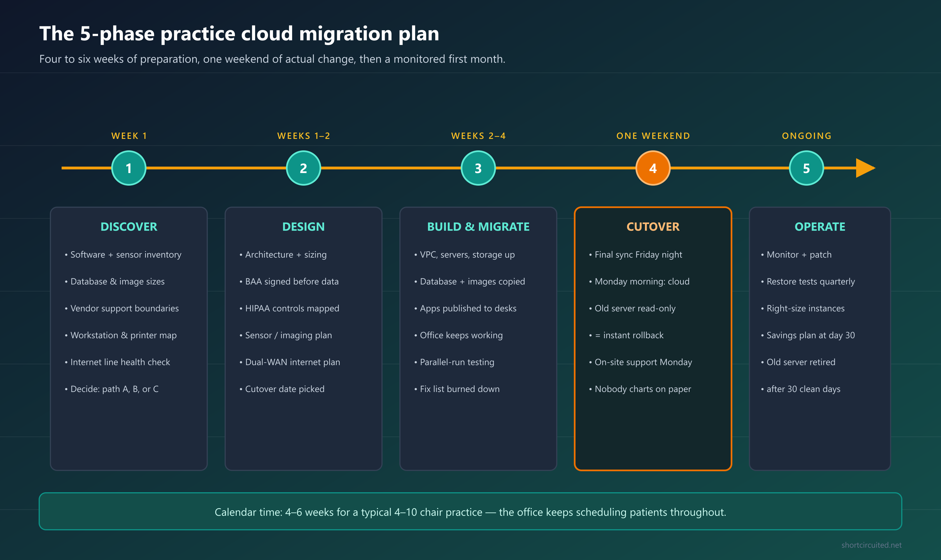Click 'Nobody charts on paper' bullet
Image resolution: width=941 pixels, height=560 pixels.
[x=640, y=389]
